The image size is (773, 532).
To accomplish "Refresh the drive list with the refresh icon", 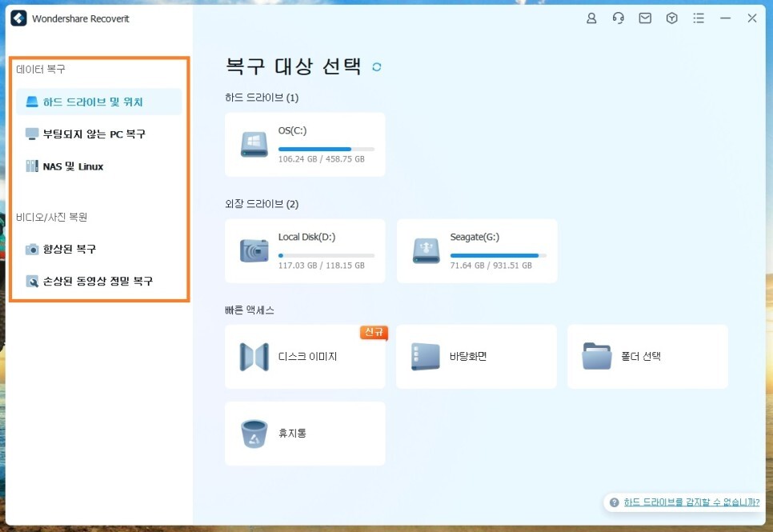I will 377,67.
